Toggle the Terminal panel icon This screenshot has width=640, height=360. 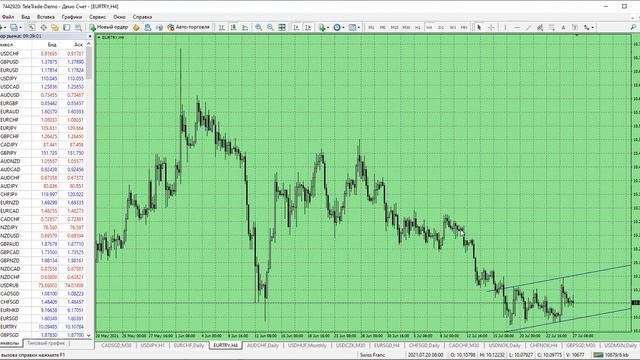[x=67, y=27]
